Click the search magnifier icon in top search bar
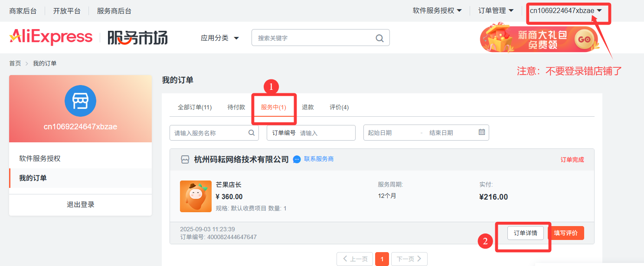Image resolution: width=644 pixels, height=266 pixels. coord(379,38)
